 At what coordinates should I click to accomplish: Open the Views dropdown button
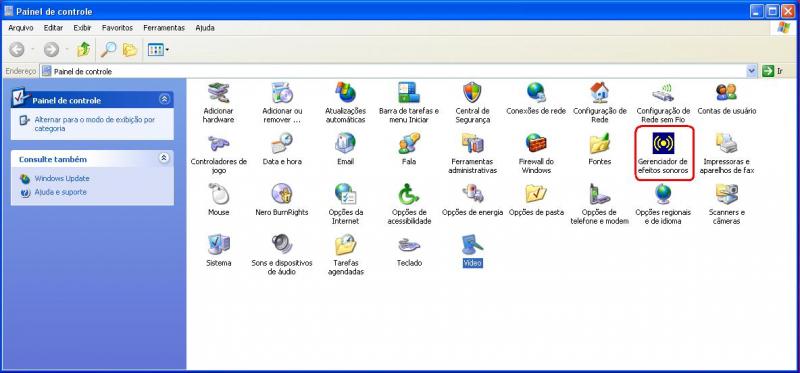click(158, 49)
